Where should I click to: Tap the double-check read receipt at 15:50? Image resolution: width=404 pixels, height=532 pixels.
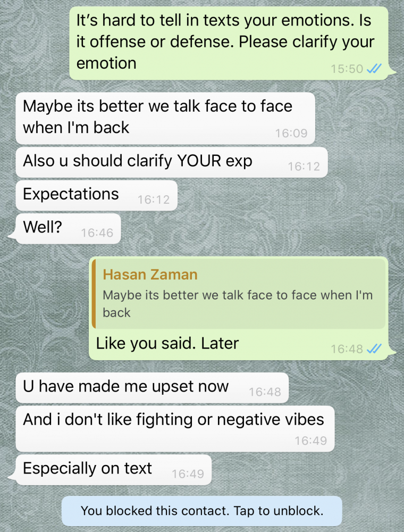coord(374,69)
